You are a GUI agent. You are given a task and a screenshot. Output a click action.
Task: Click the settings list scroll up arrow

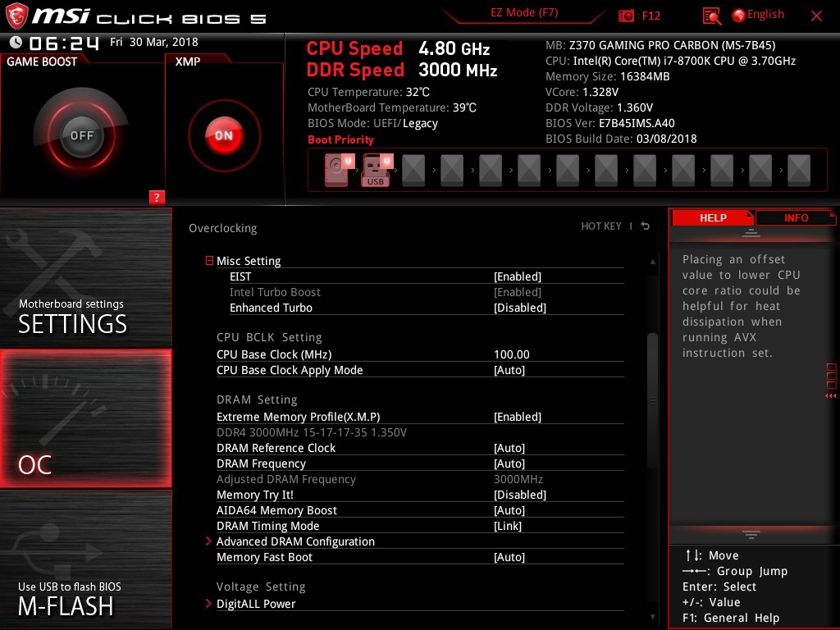click(652, 262)
